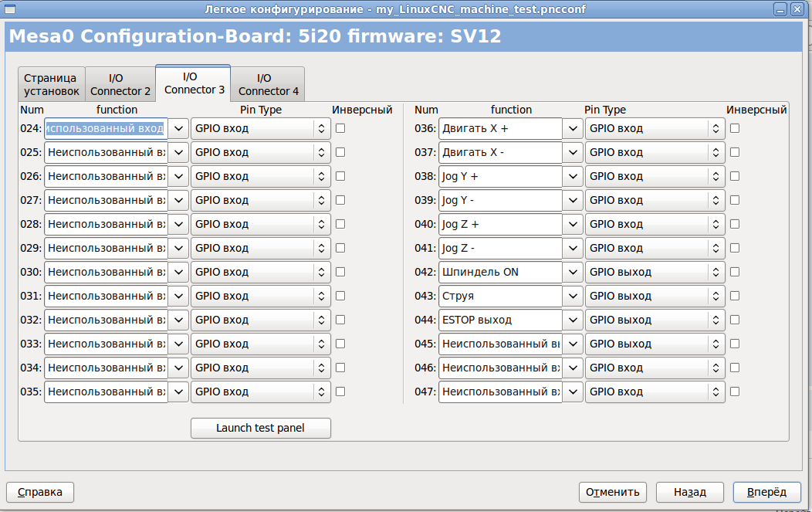The width and height of the screenshot is (812, 512).
Task: Focus the function text field for pin 024
Action: coord(106,128)
